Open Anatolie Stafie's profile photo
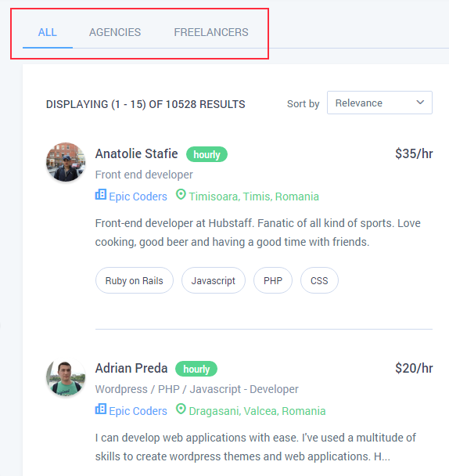Viewport: 449px width, 476px height. click(x=66, y=162)
